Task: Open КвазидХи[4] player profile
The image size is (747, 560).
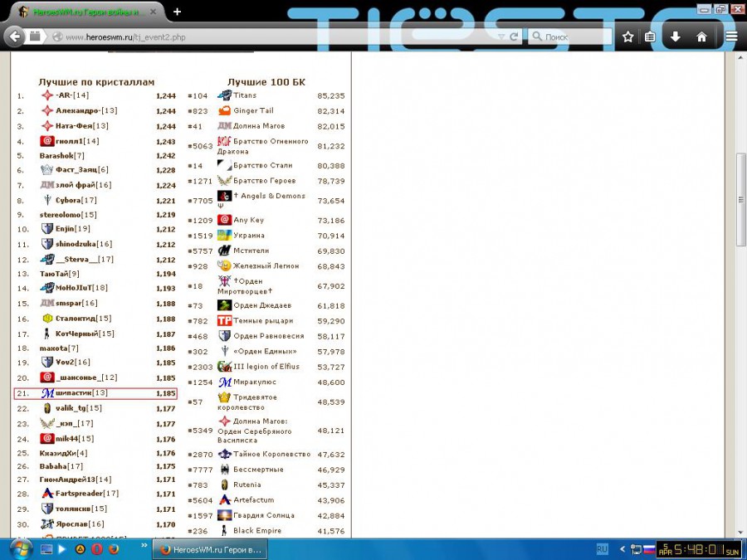Action: tap(63, 453)
